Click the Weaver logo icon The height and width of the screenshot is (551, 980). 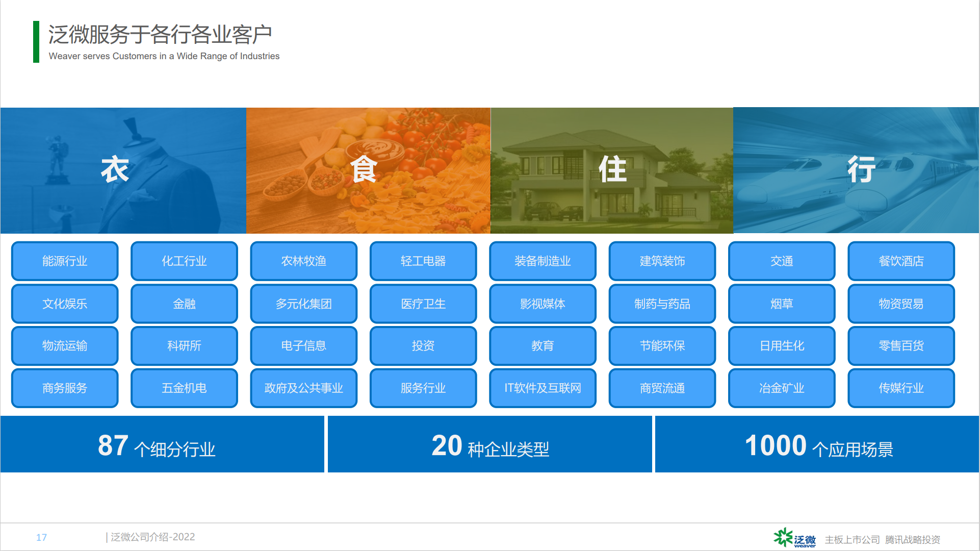[783, 538]
